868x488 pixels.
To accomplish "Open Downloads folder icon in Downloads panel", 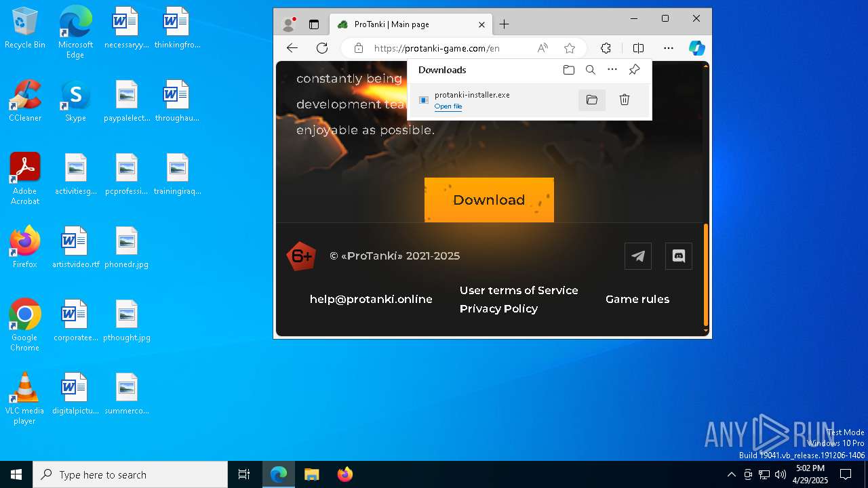I will 569,70.
